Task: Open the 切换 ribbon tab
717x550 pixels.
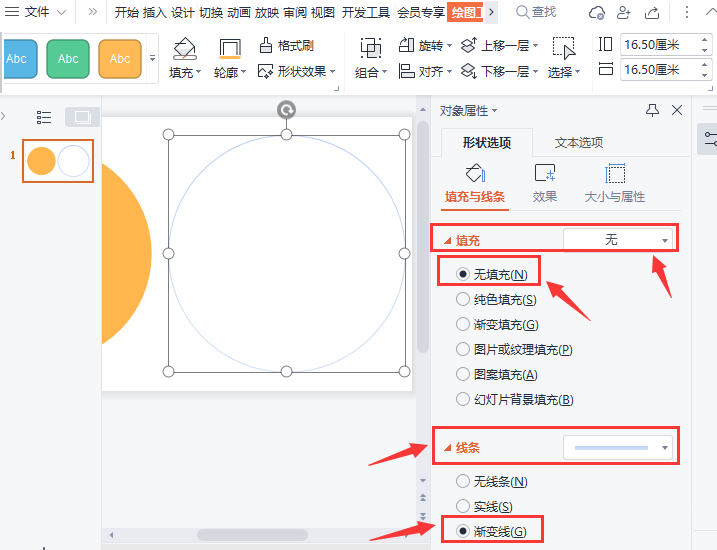Action: point(211,12)
